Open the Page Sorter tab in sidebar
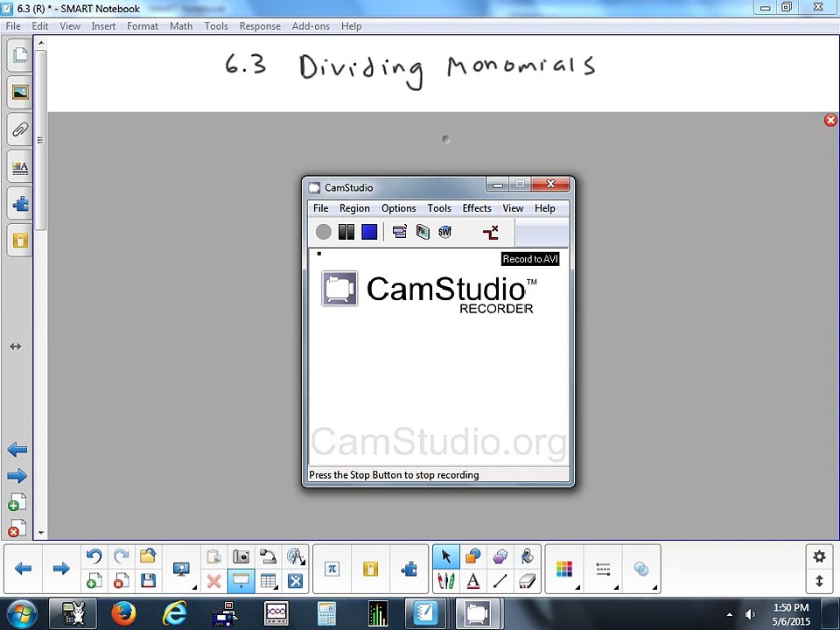 (x=20, y=54)
